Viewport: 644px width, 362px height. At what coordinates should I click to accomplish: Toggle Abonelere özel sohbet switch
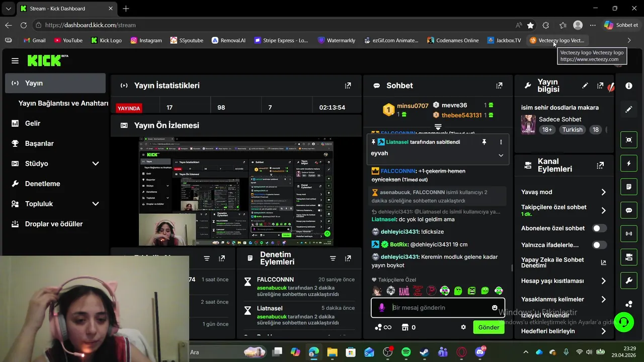click(x=599, y=228)
